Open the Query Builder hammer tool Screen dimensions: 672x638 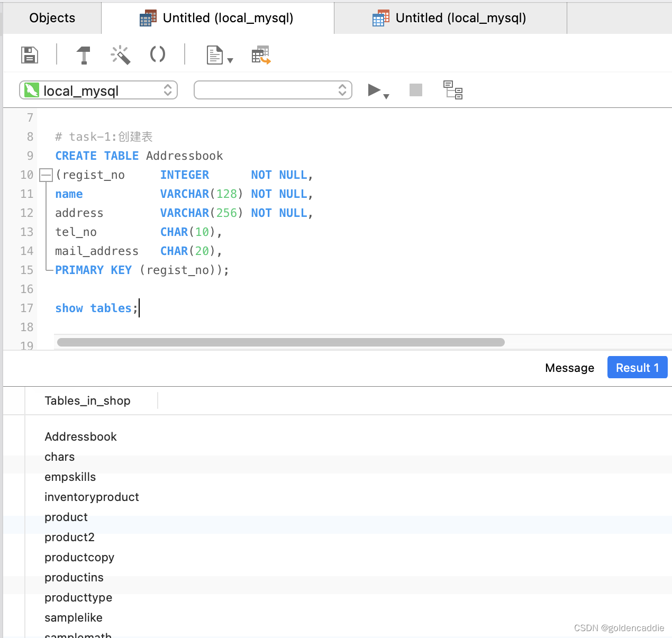pos(84,54)
